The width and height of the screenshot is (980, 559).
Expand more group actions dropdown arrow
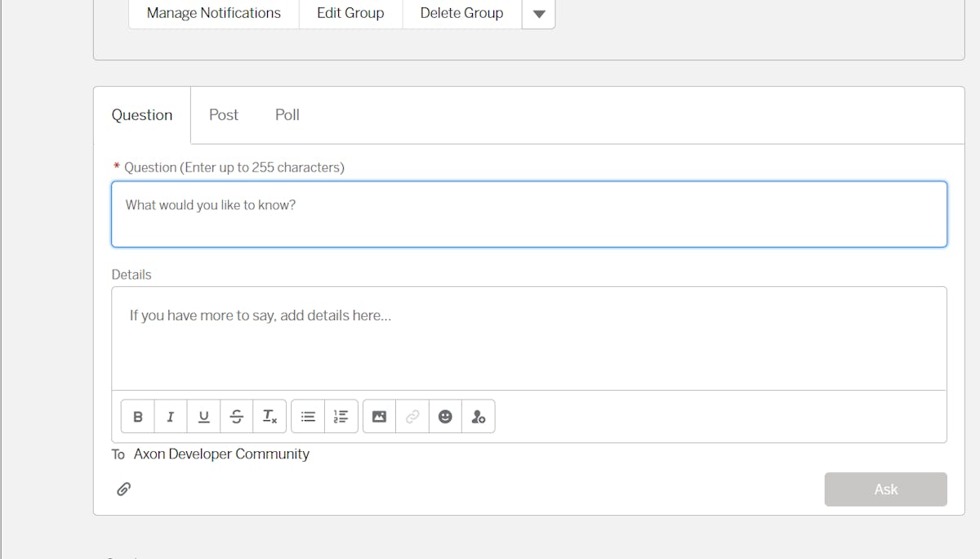coord(539,14)
